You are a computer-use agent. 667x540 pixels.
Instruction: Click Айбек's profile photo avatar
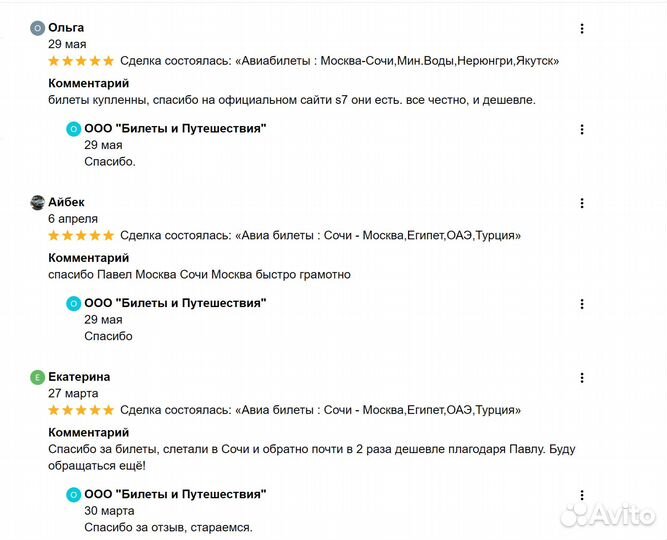[x=37, y=203]
